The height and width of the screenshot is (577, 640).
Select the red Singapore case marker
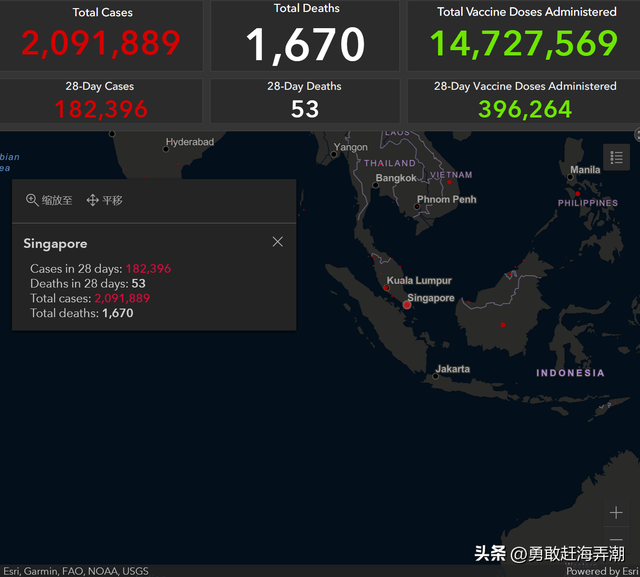click(407, 304)
